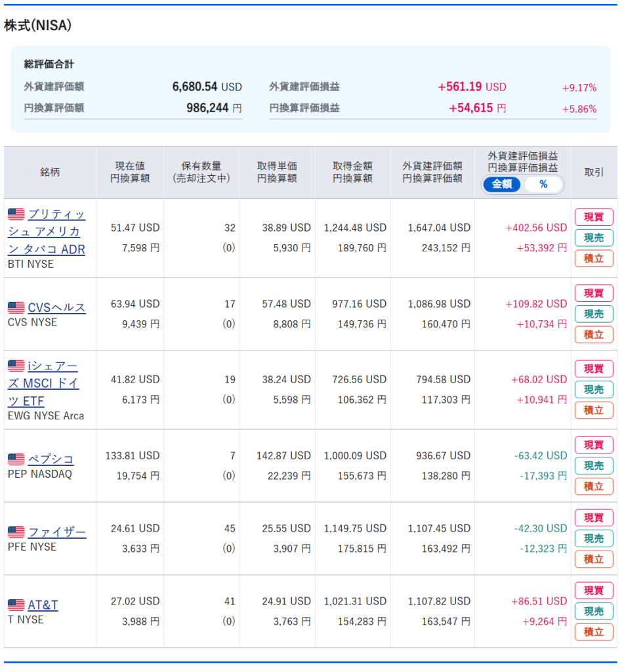Screen dimensions: 624x672
Task: Click US flag icon beside CVSヘルス
Action: (16, 307)
